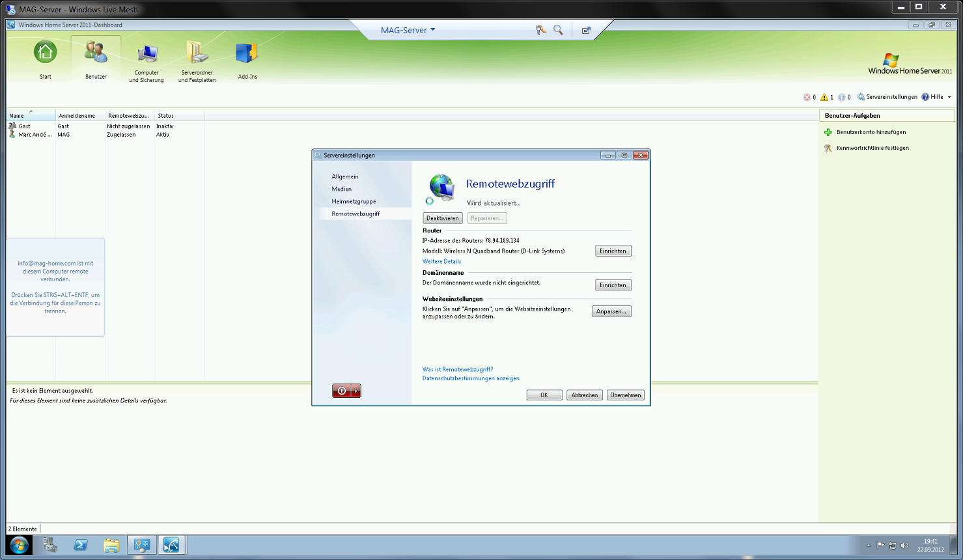Click the pop-out window icon in Live Mesh bar
Image resolution: width=963 pixels, height=560 pixels.
tap(586, 30)
